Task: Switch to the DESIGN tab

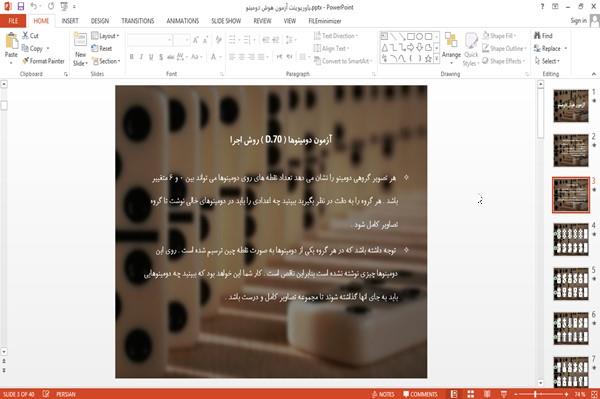Action: [100, 21]
